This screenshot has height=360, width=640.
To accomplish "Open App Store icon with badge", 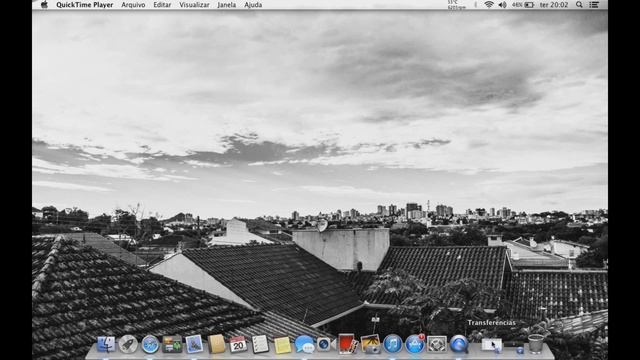I will pyautogui.click(x=415, y=344).
